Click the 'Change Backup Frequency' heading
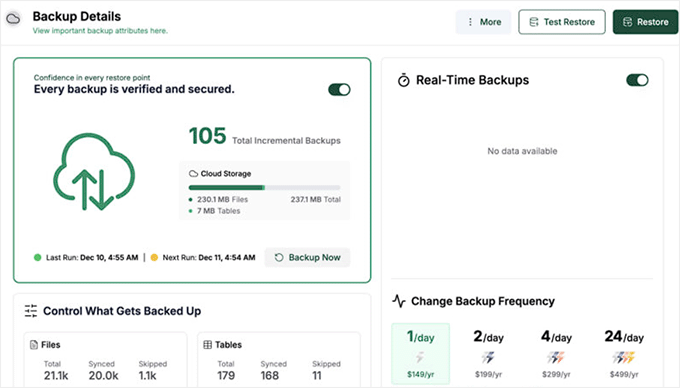 tap(483, 301)
